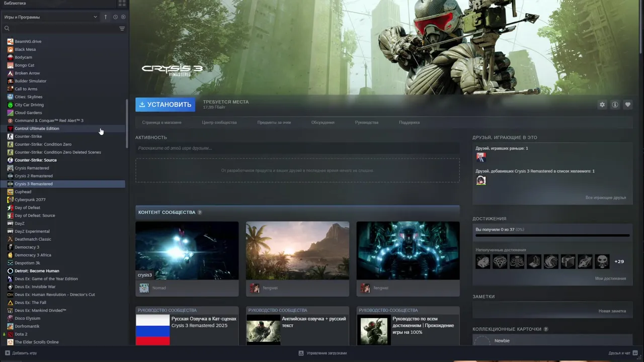Open the advanced filter options icon
Screen dimensions: 644x362
coord(122,29)
